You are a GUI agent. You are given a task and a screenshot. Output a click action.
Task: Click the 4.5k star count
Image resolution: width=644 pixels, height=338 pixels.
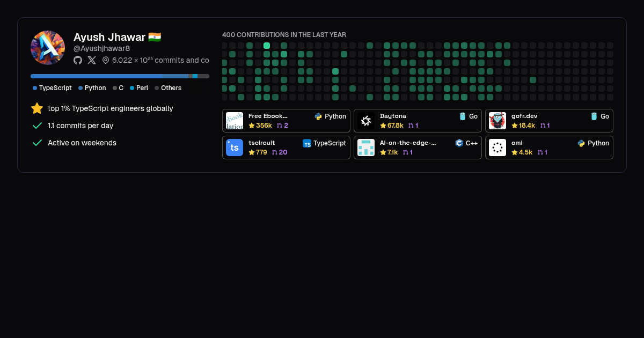(525, 152)
